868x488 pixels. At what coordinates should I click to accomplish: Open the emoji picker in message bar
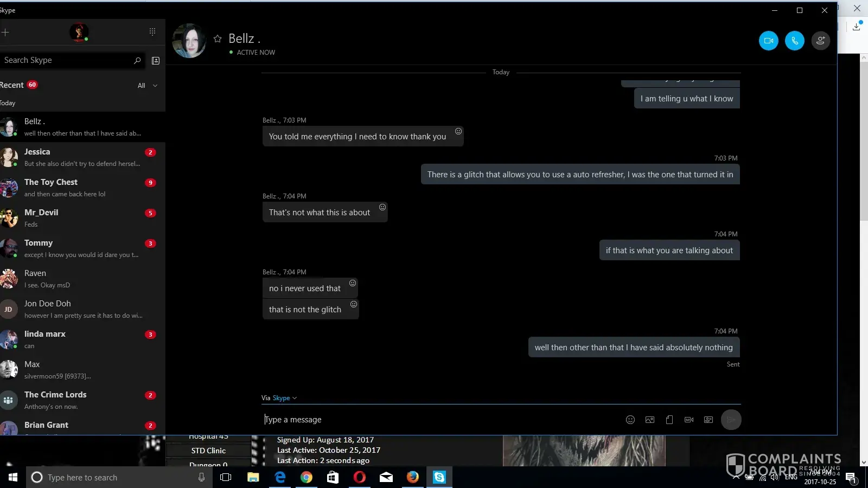coord(630,420)
